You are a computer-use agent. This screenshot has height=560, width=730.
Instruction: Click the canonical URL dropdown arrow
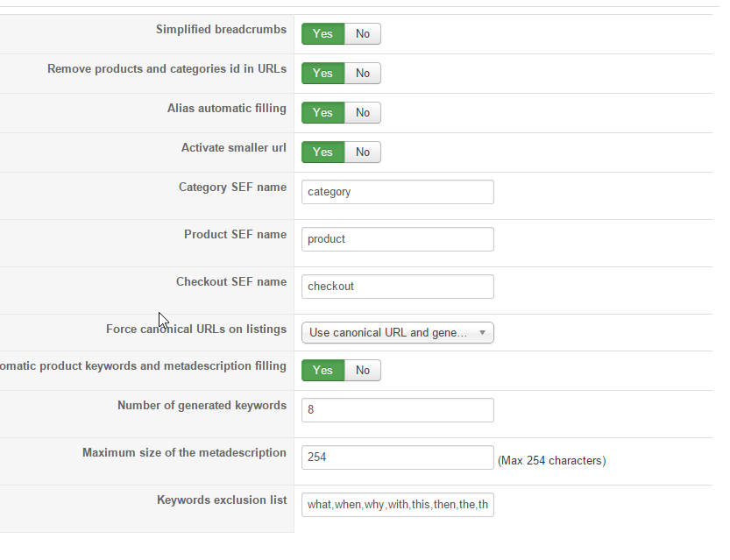pyautogui.click(x=482, y=333)
